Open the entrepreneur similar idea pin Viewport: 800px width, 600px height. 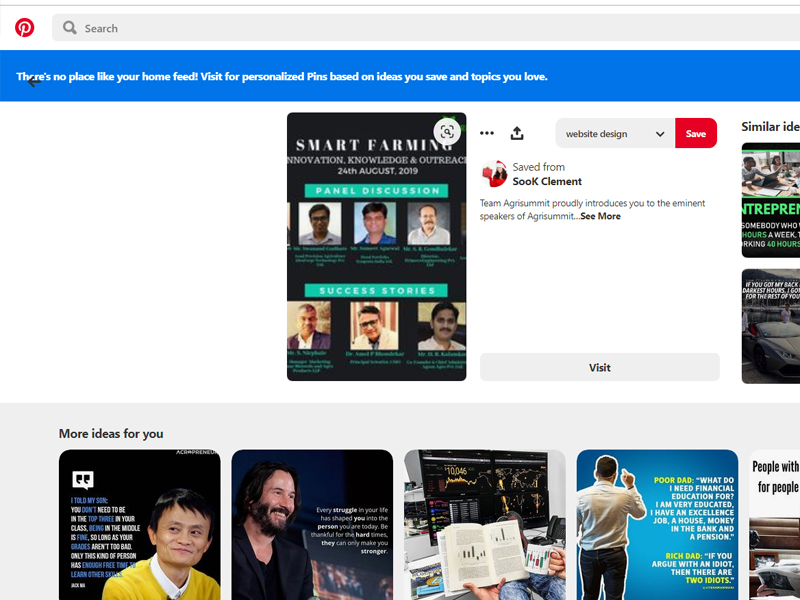pyautogui.click(x=770, y=200)
